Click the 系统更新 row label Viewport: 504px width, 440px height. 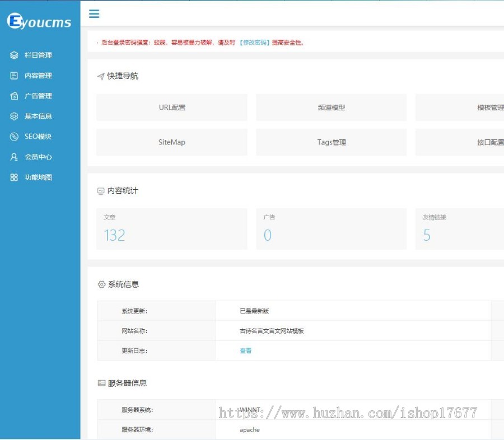(134, 311)
